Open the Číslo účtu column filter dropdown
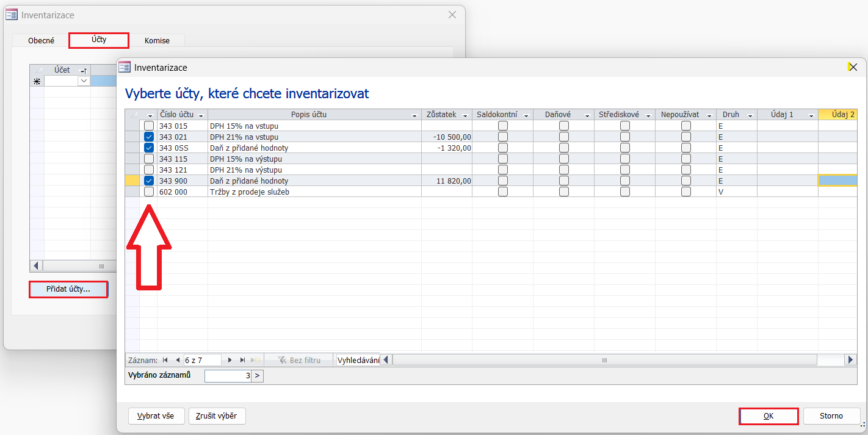The image size is (868, 435). pos(201,115)
